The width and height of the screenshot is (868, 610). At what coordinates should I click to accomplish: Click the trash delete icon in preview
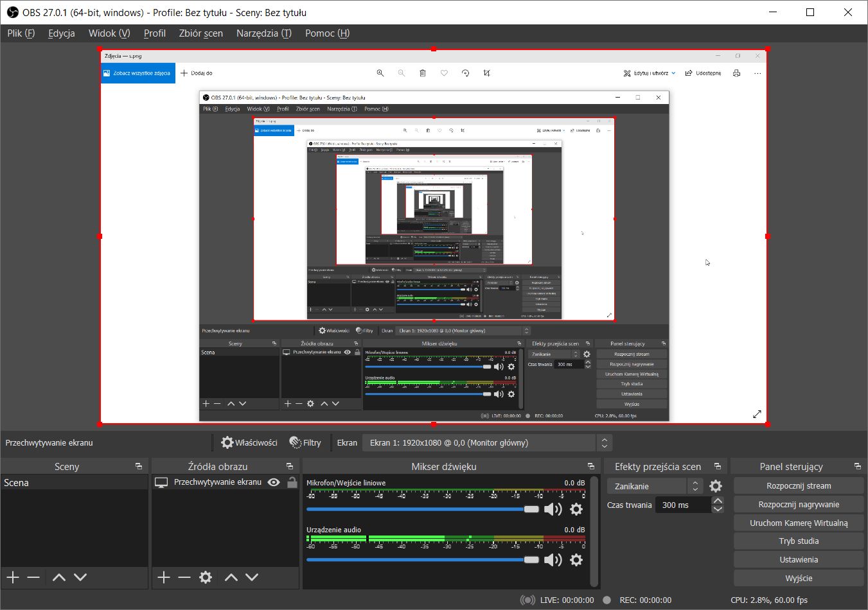[x=423, y=73]
